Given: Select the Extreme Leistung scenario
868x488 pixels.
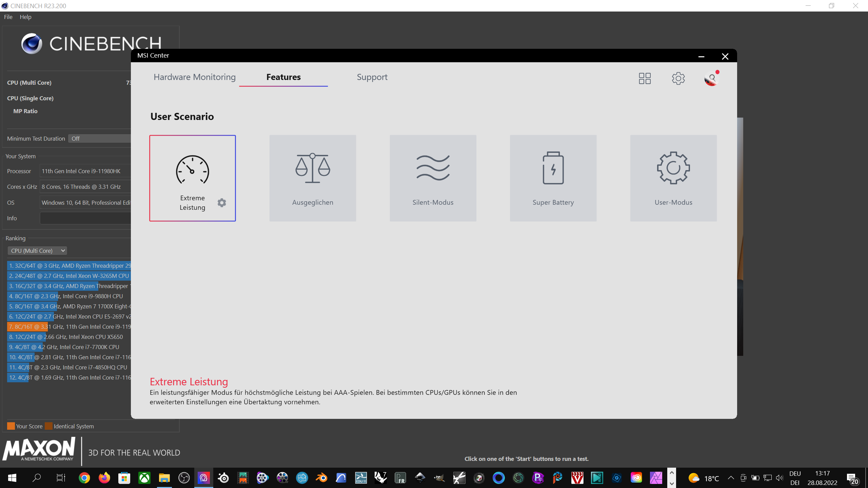Looking at the screenshot, I should click(192, 173).
